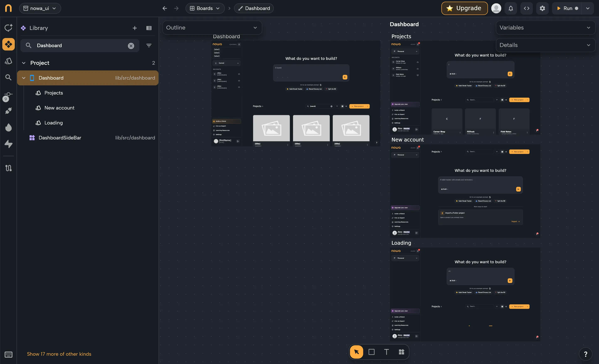Open settings gear

click(542, 8)
